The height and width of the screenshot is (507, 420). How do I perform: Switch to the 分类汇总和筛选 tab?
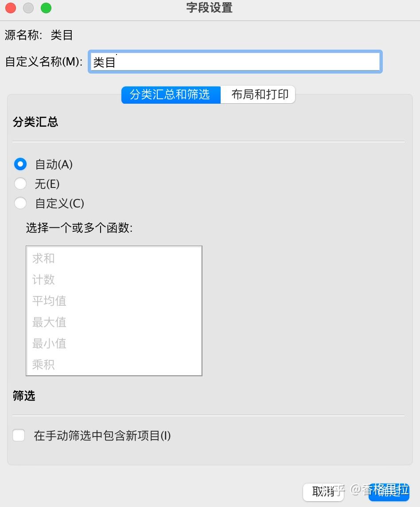tap(170, 94)
